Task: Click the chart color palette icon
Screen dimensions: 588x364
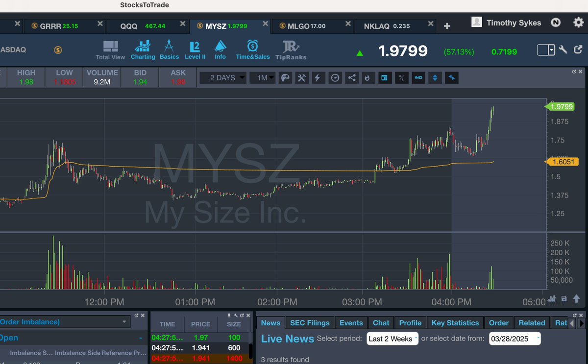Action: [285, 77]
